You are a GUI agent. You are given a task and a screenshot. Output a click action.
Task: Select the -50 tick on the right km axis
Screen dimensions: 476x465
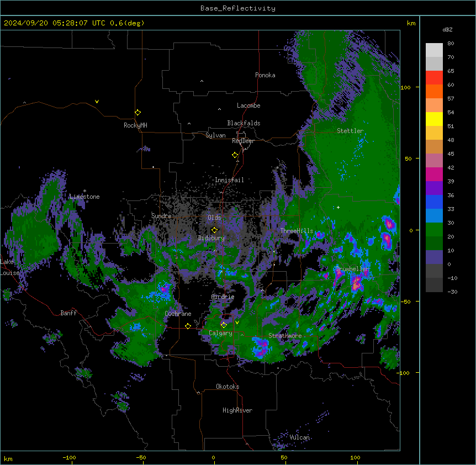click(405, 302)
